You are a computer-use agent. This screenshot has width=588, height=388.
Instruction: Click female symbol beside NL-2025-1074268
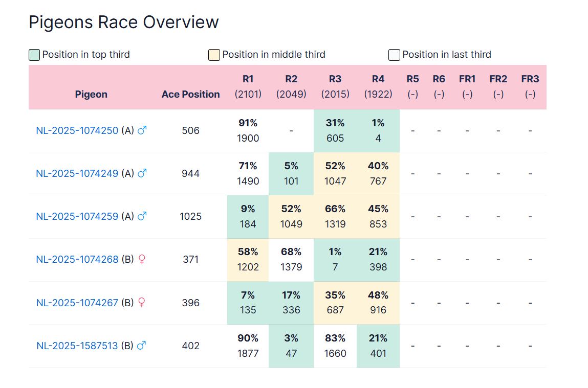coord(142,259)
